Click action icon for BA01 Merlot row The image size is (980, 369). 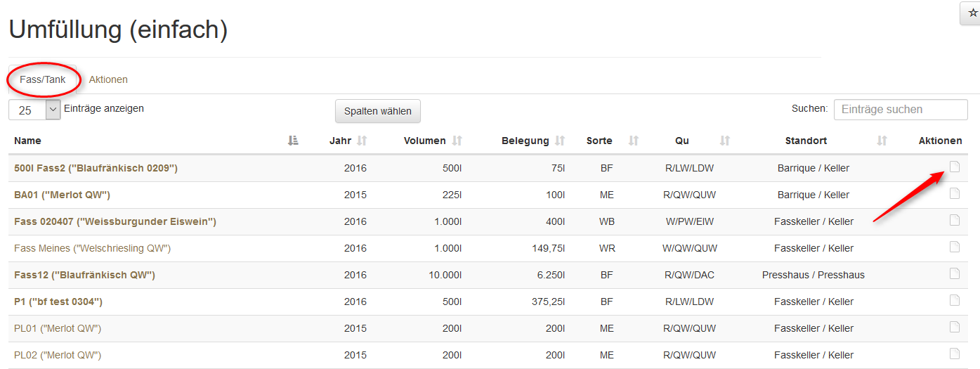point(954,193)
